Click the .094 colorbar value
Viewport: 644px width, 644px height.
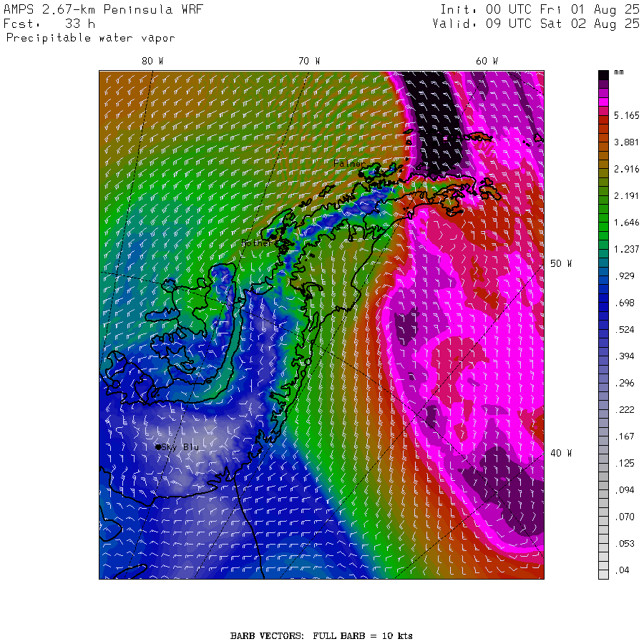[625, 490]
